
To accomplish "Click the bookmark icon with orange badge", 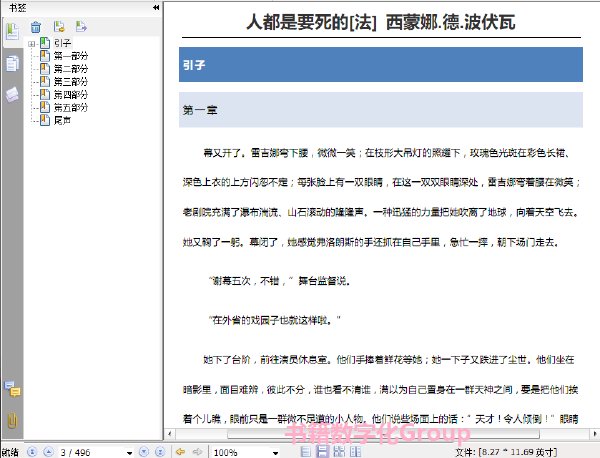I will (59, 26).
